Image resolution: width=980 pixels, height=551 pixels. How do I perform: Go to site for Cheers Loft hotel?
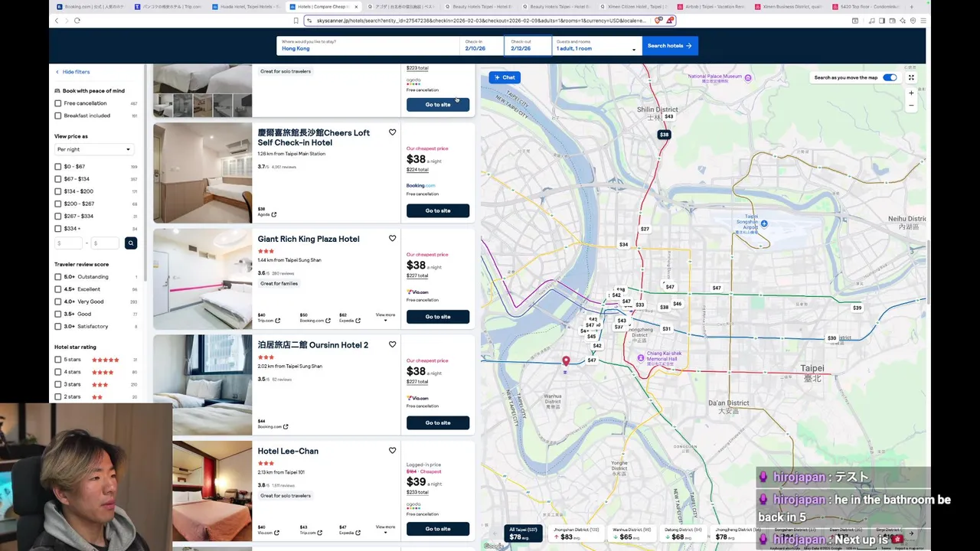pyautogui.click(x=438, y=210)
